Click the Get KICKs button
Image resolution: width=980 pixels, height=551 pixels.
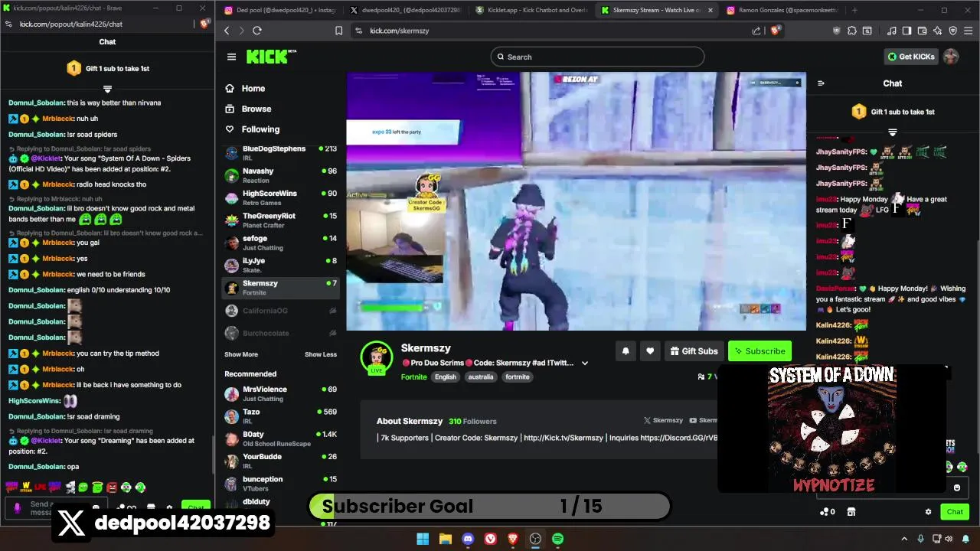tap(910, 57)
